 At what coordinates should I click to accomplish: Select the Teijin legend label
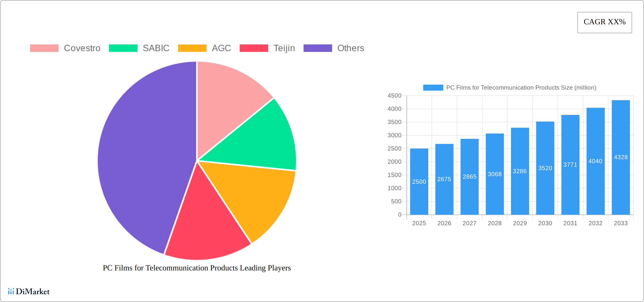pyautogui.click(x=284, y=48)
